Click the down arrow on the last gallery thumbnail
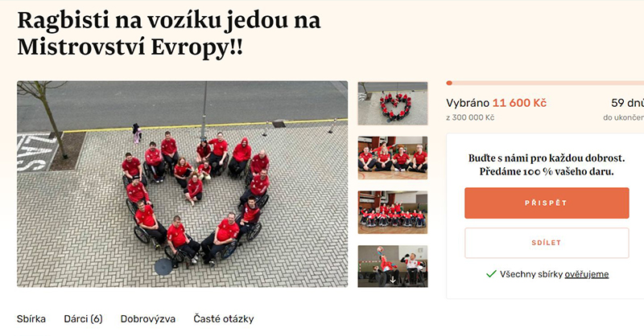 tap(393, 280)
